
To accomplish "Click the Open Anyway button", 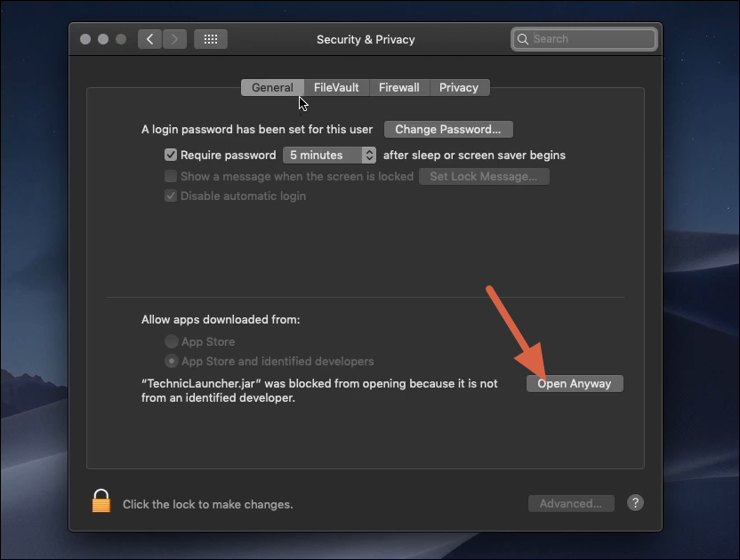I will click(574, 383).
